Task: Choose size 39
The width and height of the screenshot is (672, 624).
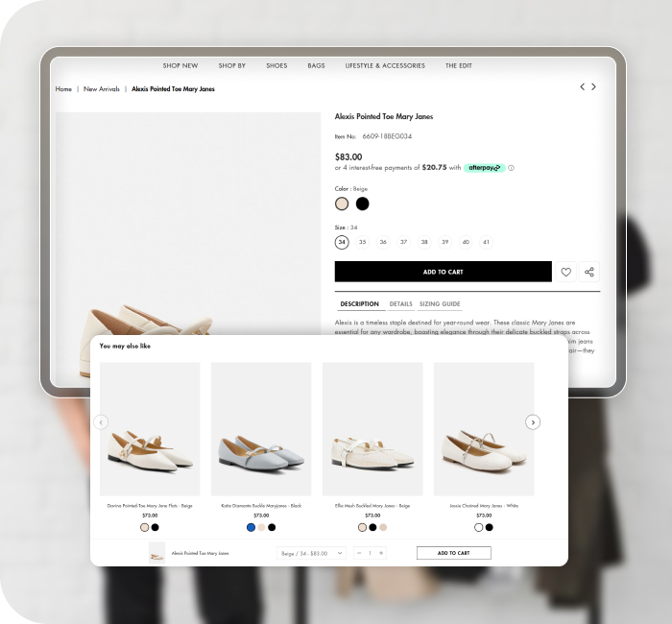Action: tap(445, 242)
